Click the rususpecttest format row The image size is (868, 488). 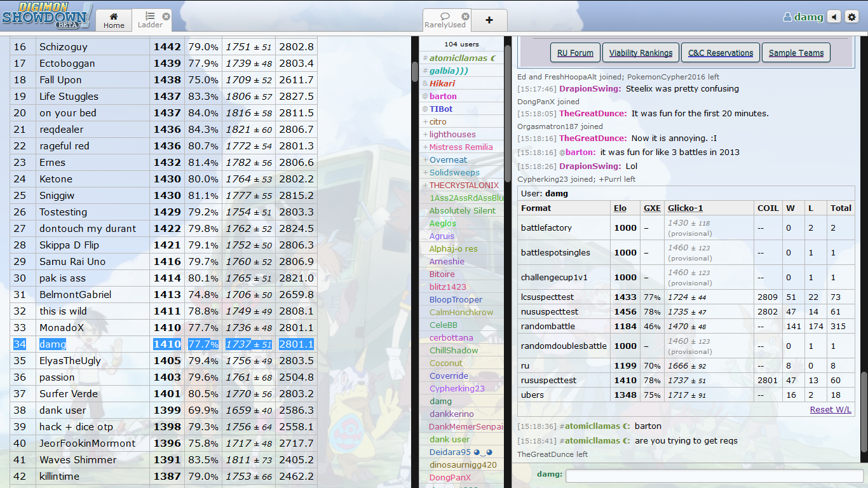tap(686, 380)
